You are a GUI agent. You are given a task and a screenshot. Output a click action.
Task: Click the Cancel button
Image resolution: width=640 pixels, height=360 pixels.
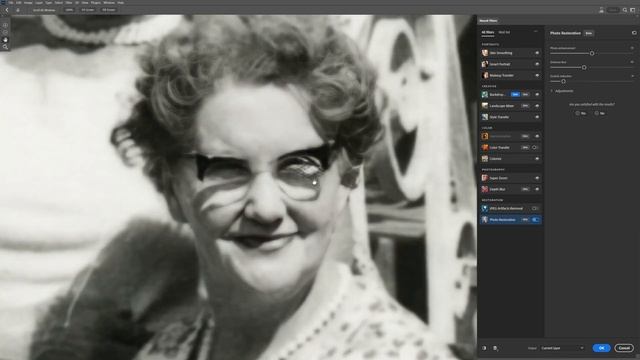(624, 348)
